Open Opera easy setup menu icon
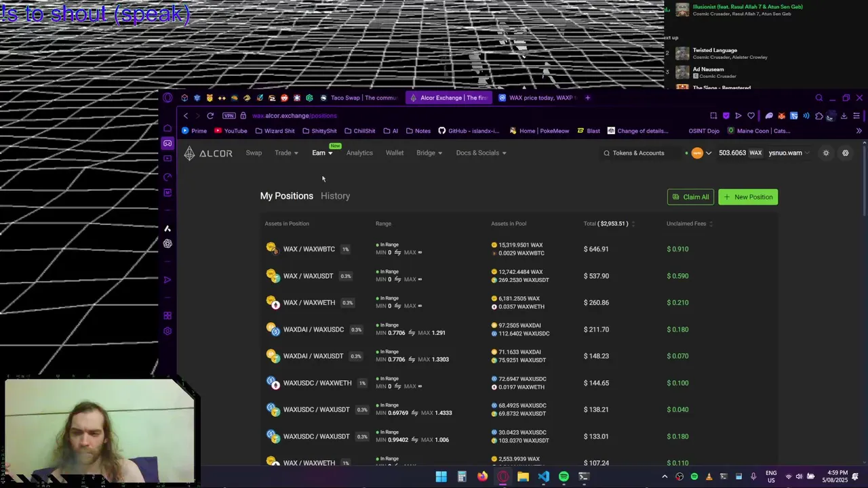 coord(856,116)
